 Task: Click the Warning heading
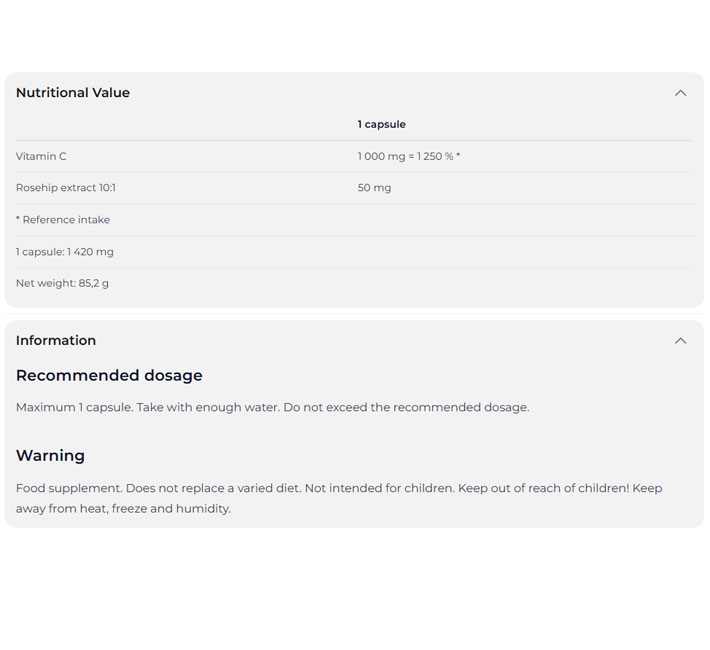[50, 456]
